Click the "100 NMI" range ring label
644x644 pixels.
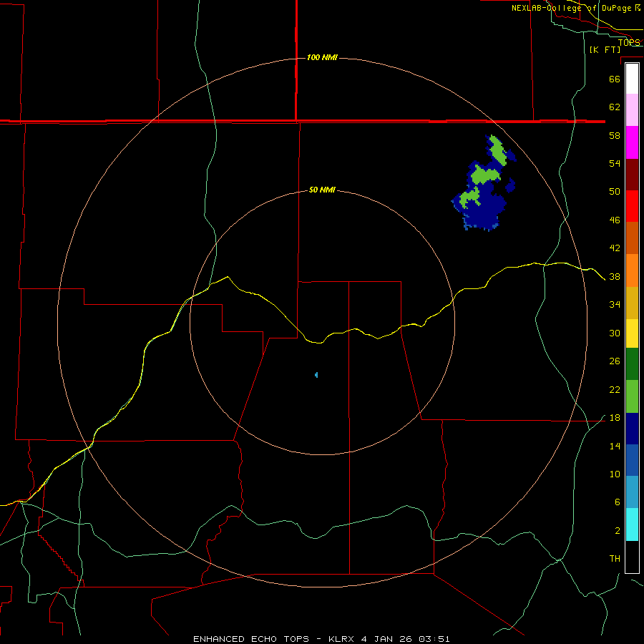(x=322, y=57)
